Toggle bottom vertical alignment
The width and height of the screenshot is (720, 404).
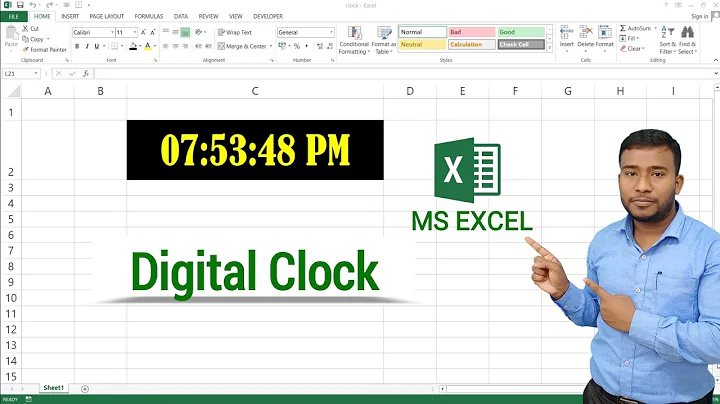185,32
